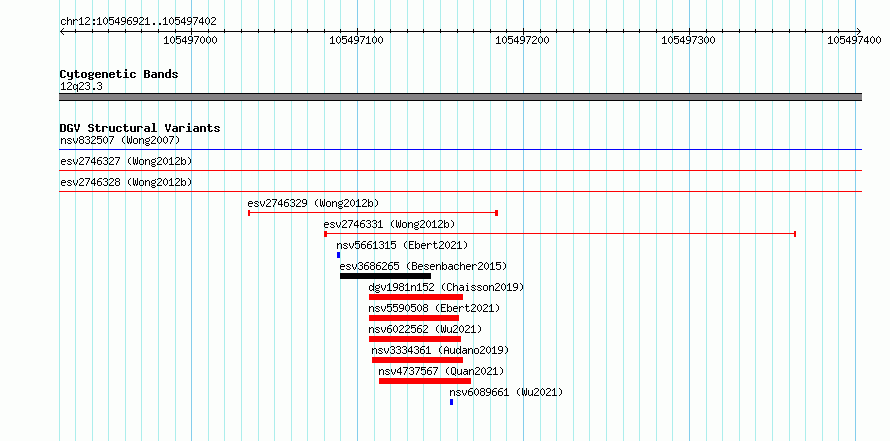Click the 12q23.3 band label
This screenshot has height=441, width=890.
81,87
